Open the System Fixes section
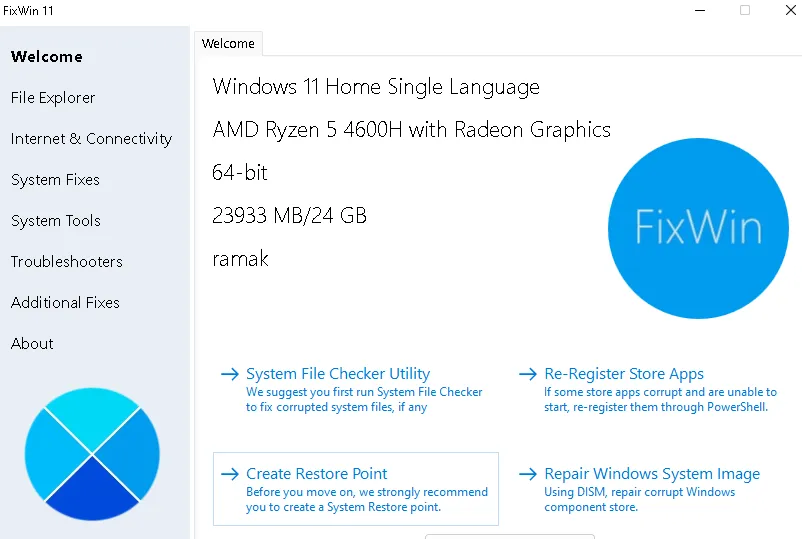The width and height of the screenshot is (802, 539). [55, 180]
